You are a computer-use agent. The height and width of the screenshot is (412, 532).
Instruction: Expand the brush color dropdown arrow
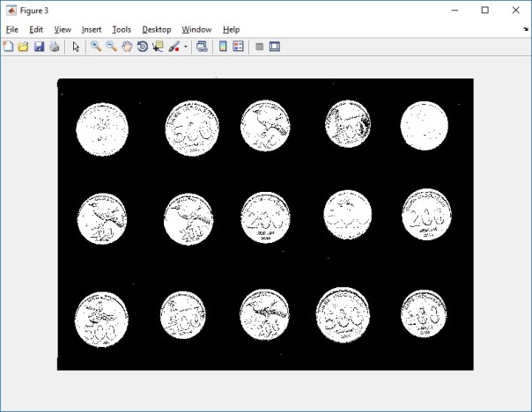click(185, 47)
